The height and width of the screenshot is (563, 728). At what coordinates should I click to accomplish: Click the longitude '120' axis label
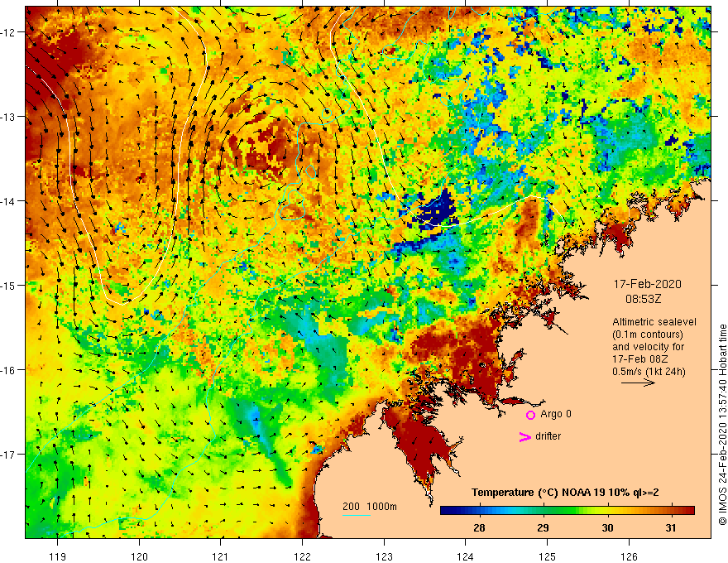coord(139,556)
